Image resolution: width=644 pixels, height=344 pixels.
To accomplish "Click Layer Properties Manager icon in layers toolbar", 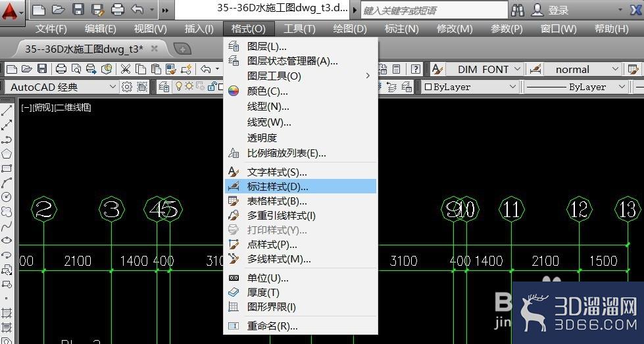I will [163, 87].
